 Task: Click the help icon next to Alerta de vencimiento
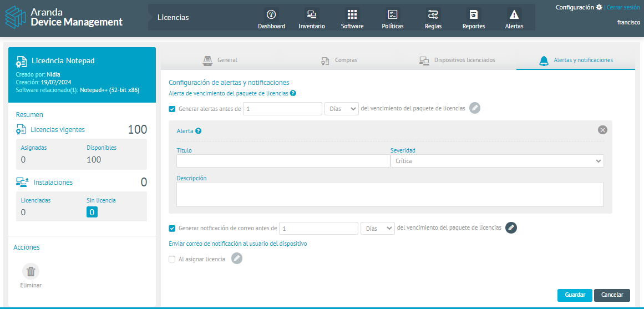pyautogui.click(x=293, y=93)
